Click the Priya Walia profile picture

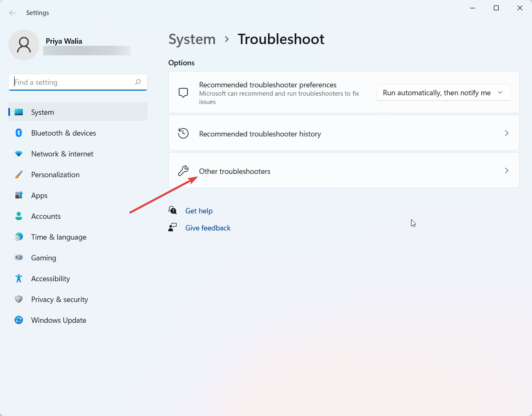pos(24,45)
